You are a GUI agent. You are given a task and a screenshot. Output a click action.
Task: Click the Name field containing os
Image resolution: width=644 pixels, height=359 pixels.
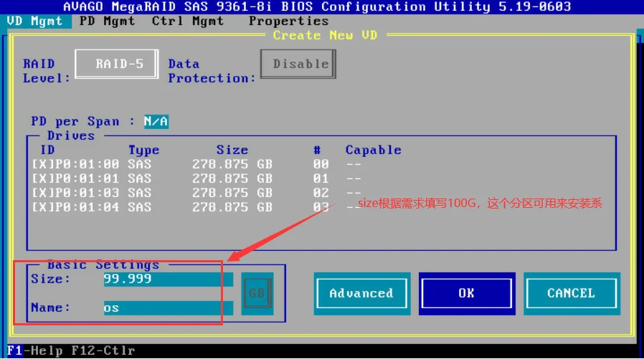tap(169, 307)
